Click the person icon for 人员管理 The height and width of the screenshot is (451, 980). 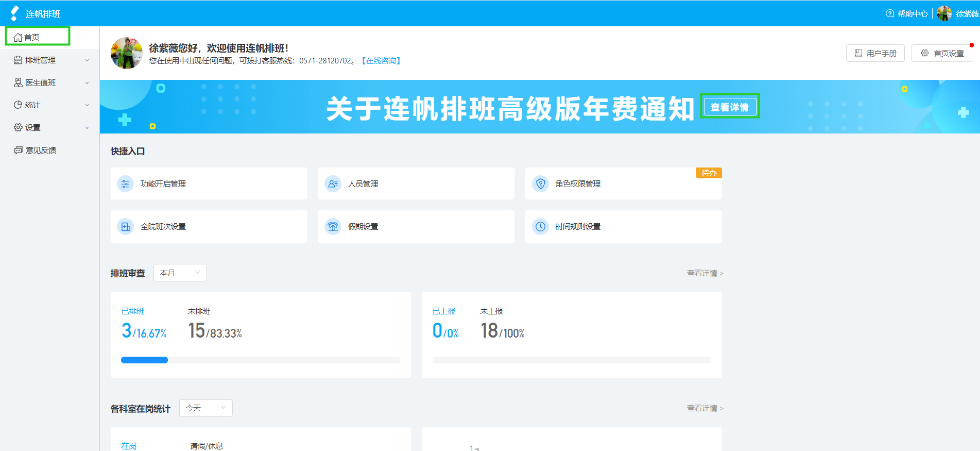(x=333, y=183)
